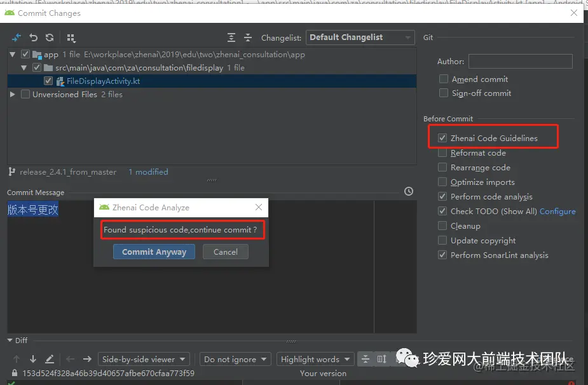Enable Sign-off commit checkbox
The height and width of the screenshot is (385, 588).
tap(444, 93)
